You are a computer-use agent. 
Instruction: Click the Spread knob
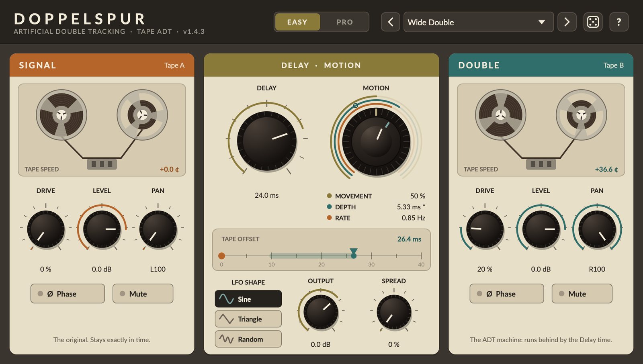tap(394, 312)
